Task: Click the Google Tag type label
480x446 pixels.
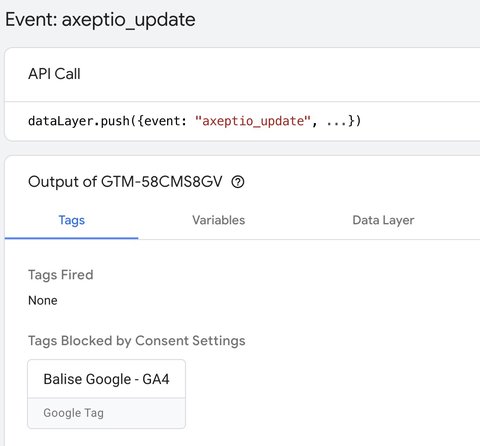Action: [x=73, y=413]
